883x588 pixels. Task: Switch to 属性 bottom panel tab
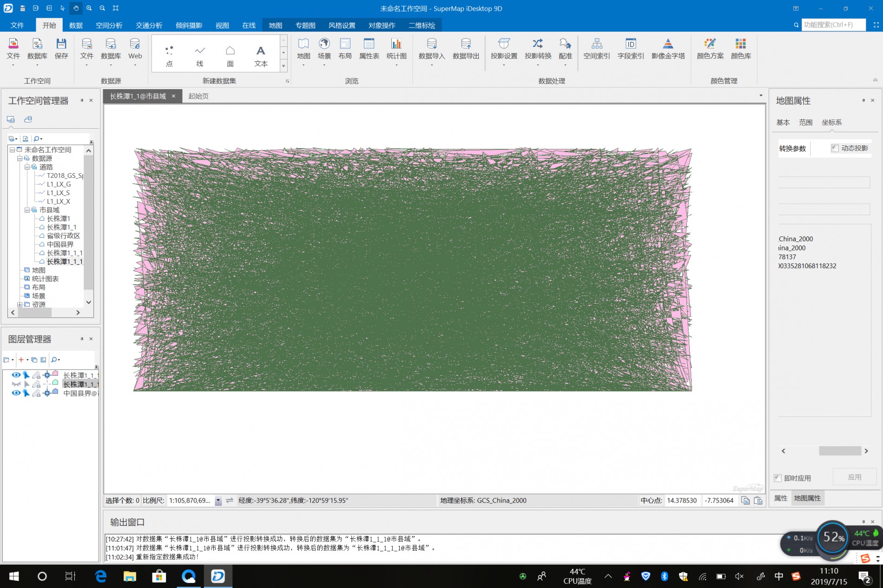coord(781,498)
